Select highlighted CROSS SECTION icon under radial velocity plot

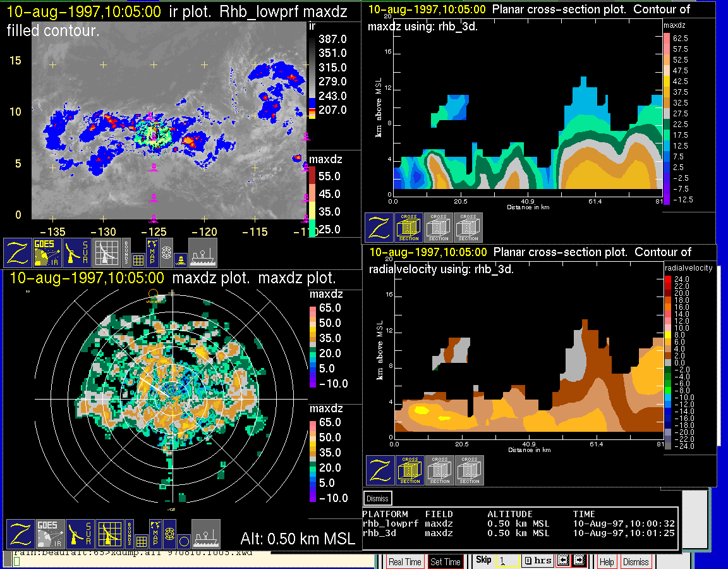409,470
